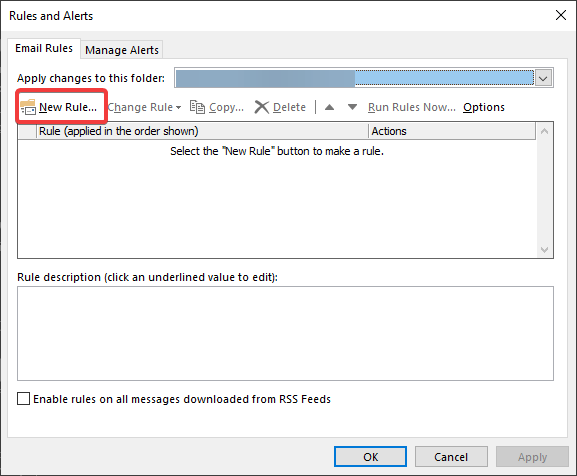The height and width of the screenshot is (476, 577).
Task: Move rule down with the down arrow
Action: pos(352,107)
